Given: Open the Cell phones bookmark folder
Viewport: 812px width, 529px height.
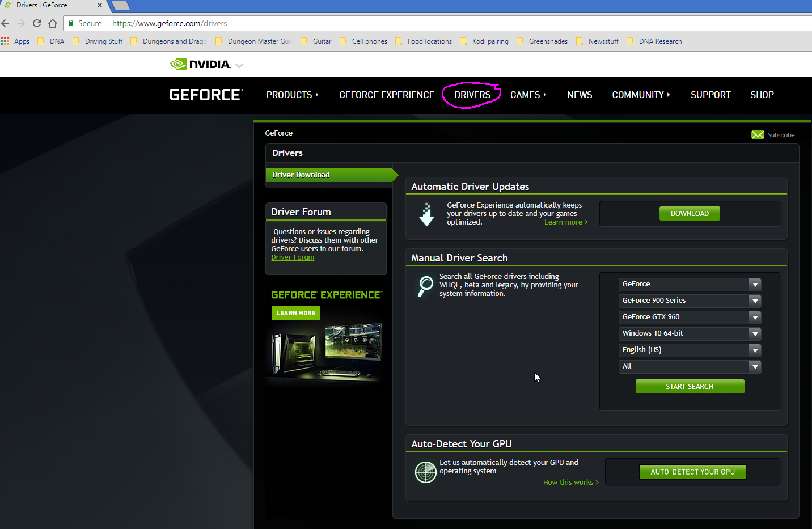Looking at the screenshot, I should click(x=363, y=41).
